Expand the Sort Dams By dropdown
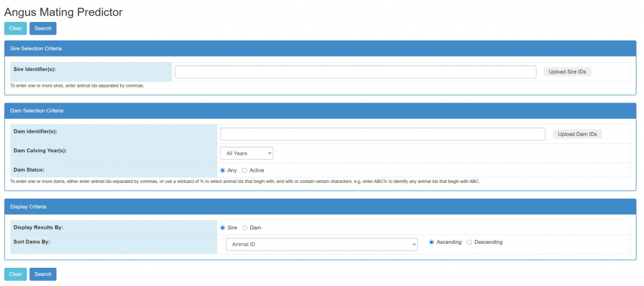Image resolution: width=644 pixels, height=286 pixels. pos(321,244)
